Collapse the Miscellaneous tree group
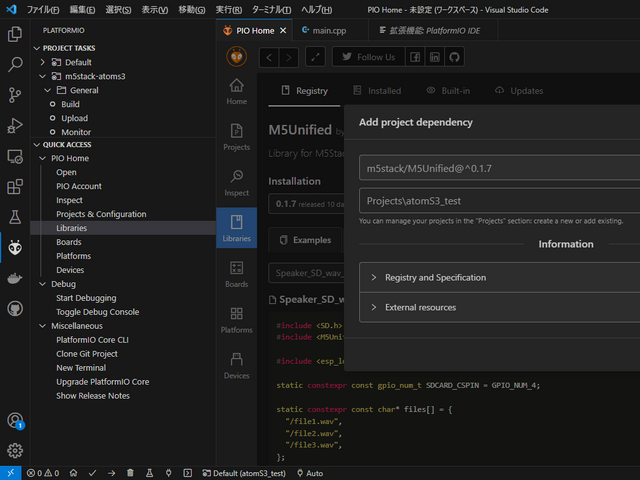 tap(42, 326)
